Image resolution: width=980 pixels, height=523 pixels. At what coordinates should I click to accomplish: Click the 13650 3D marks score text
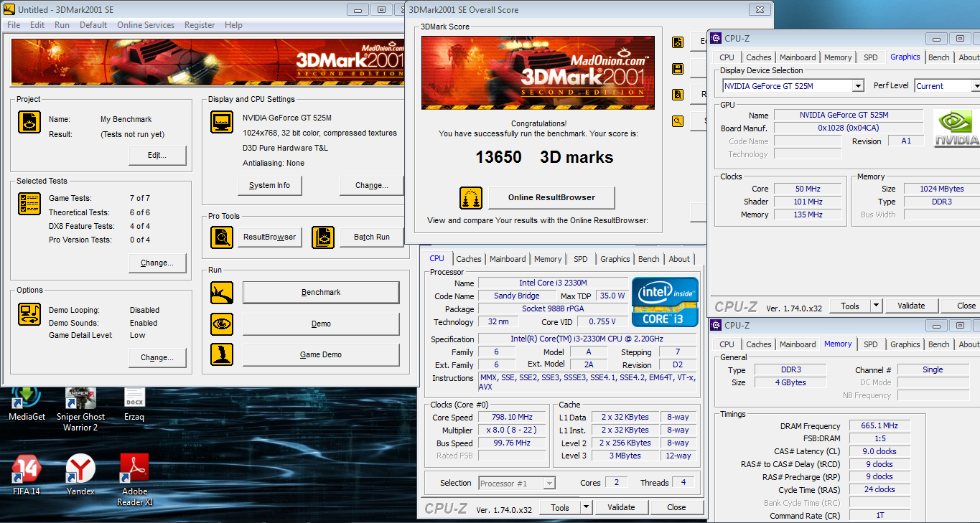[x=544, y=158]
